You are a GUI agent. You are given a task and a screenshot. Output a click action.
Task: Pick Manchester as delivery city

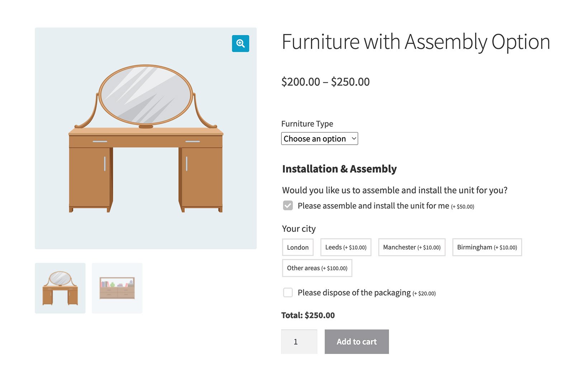tap(411, 247)
